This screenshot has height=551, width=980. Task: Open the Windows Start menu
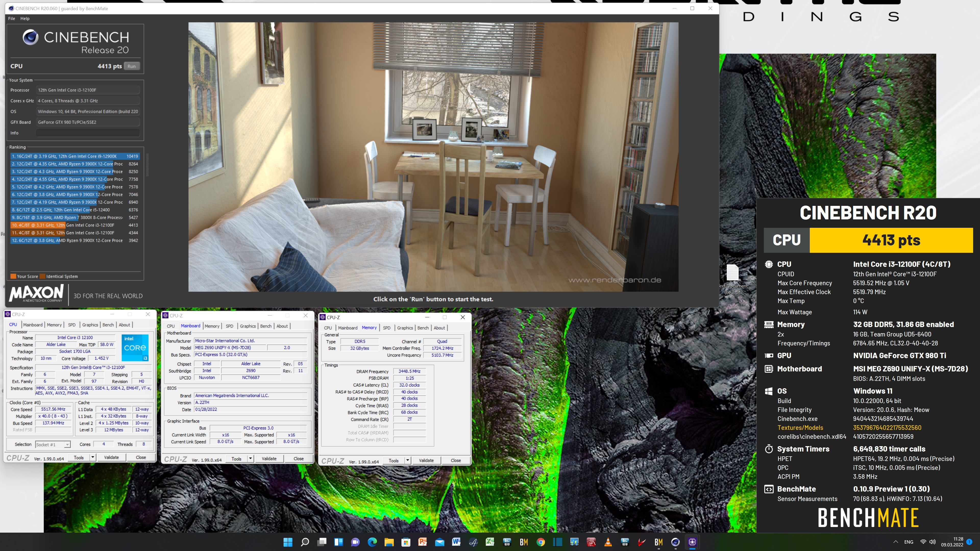point(288,542)
